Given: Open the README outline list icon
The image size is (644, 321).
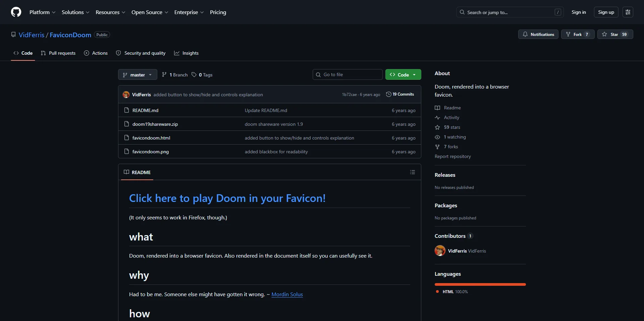Looking at the screenshot, I should tap(412, 172).
